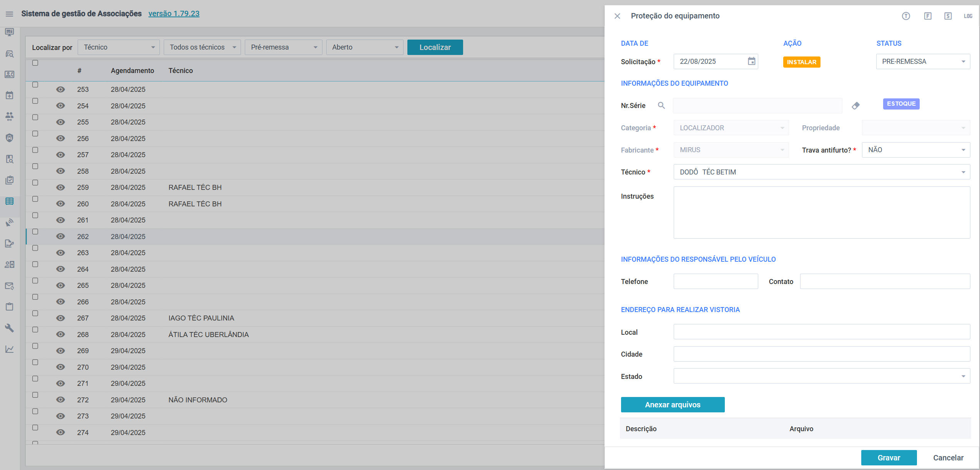Viewport: 980px width, 470px height.
Task: Open the chart icon in left sidebar
Action: click(x=10, y=349)
